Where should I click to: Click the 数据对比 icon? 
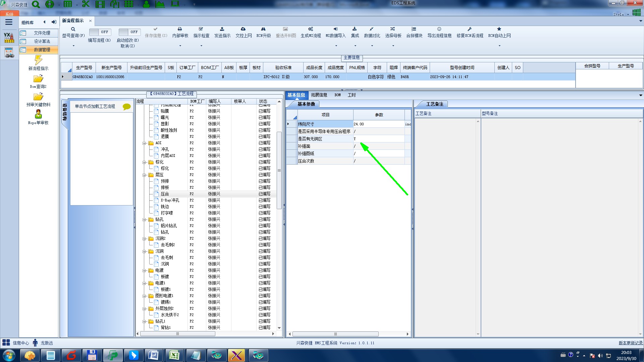(x=372, y=29)
